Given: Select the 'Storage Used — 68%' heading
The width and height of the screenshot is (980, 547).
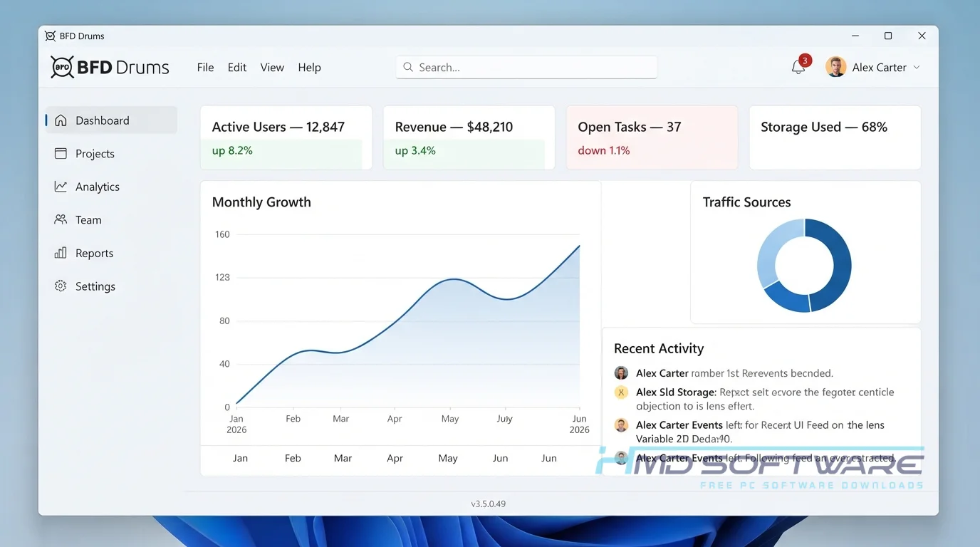Looking at the screenshot, I should (824, 127).
